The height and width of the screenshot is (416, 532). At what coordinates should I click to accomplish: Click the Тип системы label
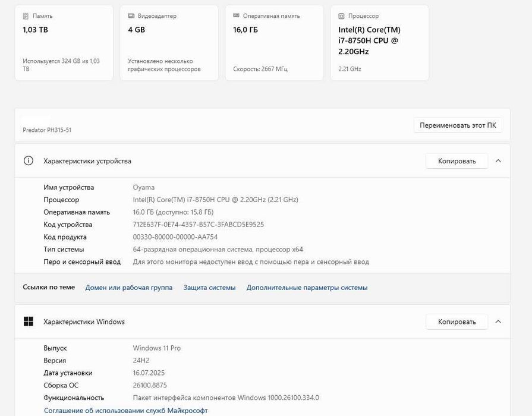64,250
